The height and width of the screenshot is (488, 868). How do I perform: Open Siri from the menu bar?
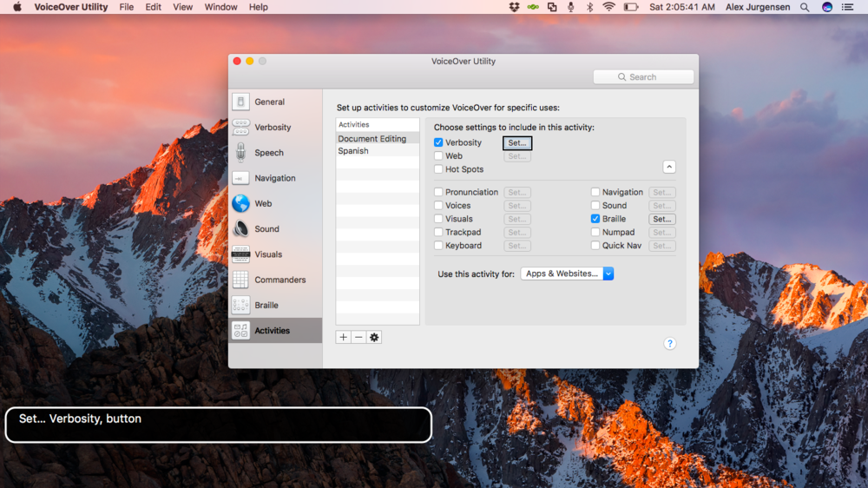[827, 7]
